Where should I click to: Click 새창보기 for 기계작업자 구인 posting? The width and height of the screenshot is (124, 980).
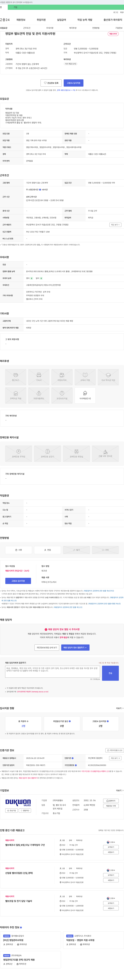click(x=111, y=852)
